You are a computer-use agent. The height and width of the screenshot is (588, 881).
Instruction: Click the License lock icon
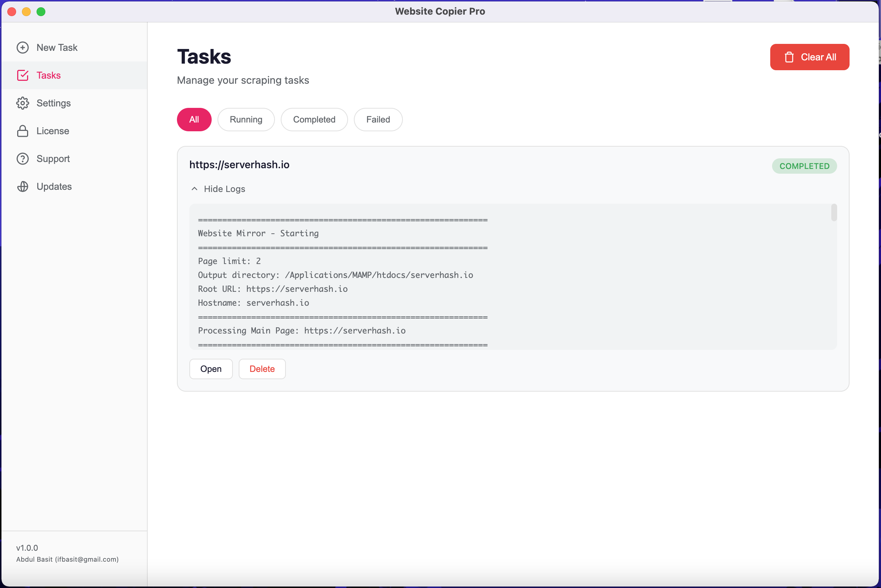click(x=23, y=131)
